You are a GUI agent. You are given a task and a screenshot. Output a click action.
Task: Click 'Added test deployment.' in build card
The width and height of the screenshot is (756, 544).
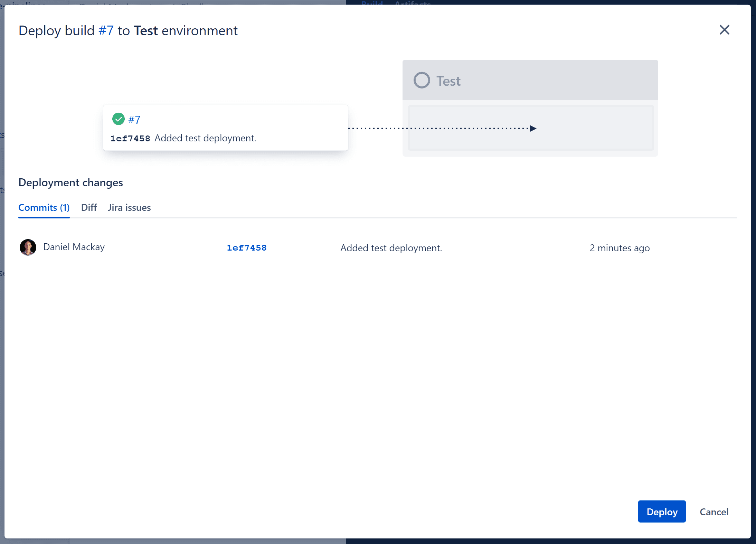pos(205,138)
